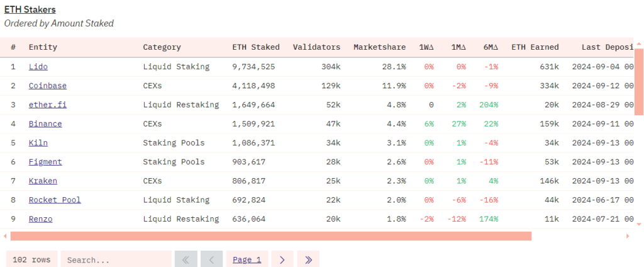
Task: Sort by the ETH Earned column header
Action: tap(535, 47)
